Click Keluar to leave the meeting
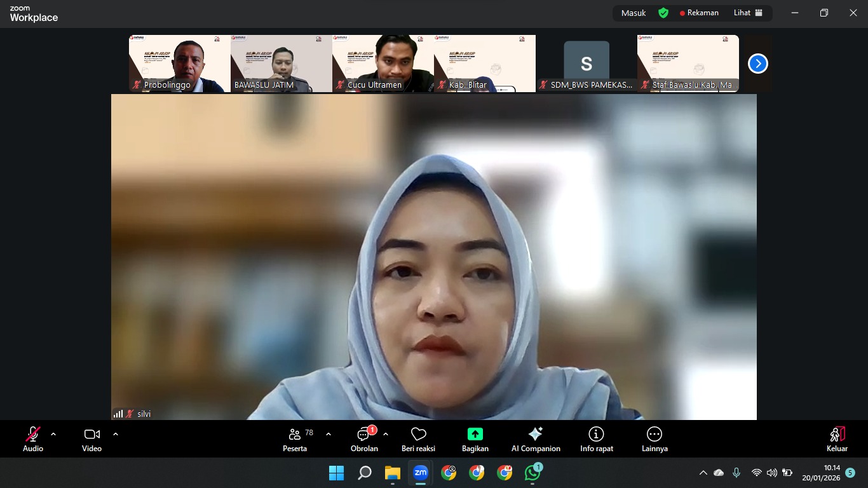This screenshot has width=868, height=488. point(837,438)
